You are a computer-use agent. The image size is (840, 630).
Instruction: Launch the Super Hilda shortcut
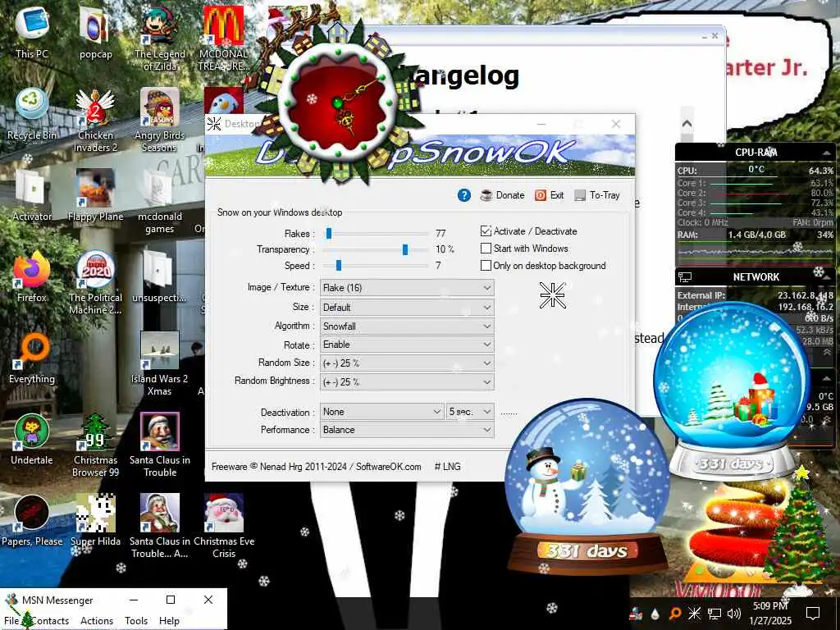95,521
